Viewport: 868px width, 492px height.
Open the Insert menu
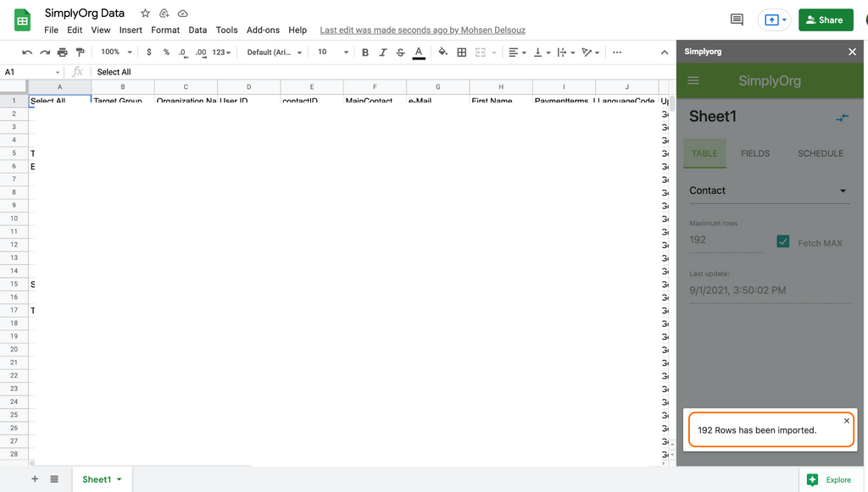click(131, 30)
